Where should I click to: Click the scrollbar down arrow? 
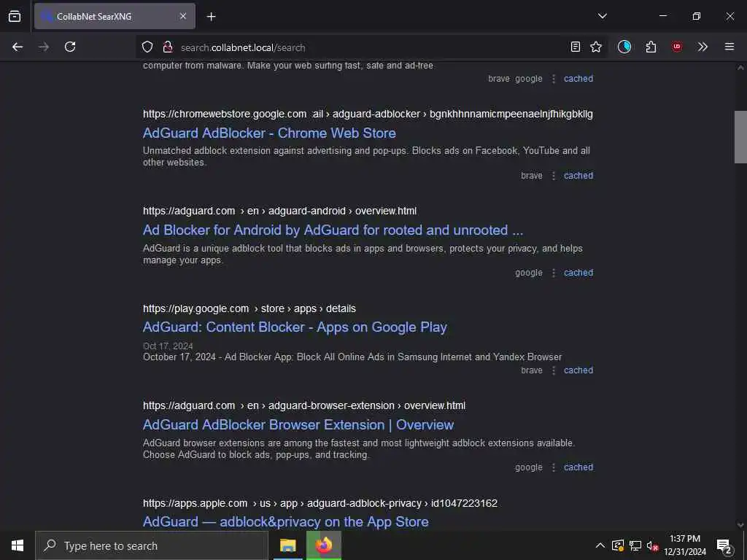pos(740,525)
